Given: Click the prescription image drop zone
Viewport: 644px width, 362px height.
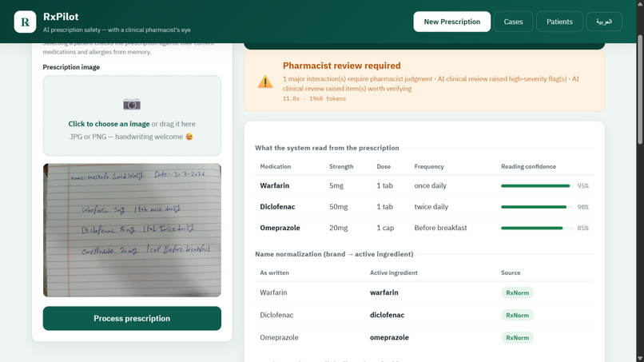Looking at the screenshot, I should pos(132,115).
